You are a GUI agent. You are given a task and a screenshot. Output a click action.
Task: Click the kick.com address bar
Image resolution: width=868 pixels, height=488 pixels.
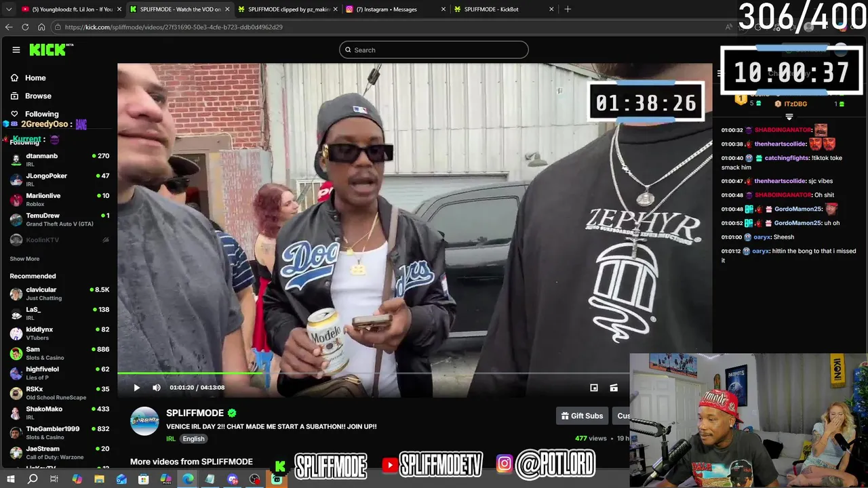387,27
